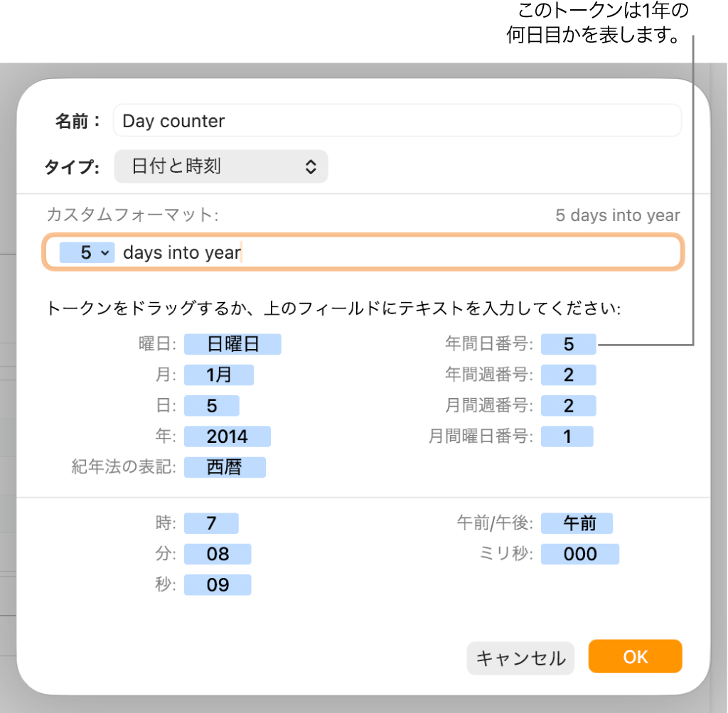Select the 年間週番号 token
Image resolution: width=728 pixels, height=713 pixels.
568,375
